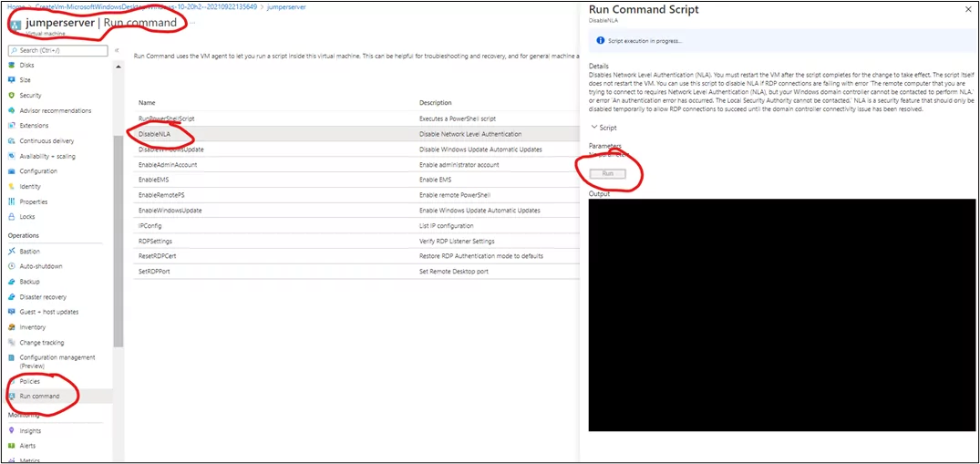Open the ResetRDPCert command

click(157, 256)
